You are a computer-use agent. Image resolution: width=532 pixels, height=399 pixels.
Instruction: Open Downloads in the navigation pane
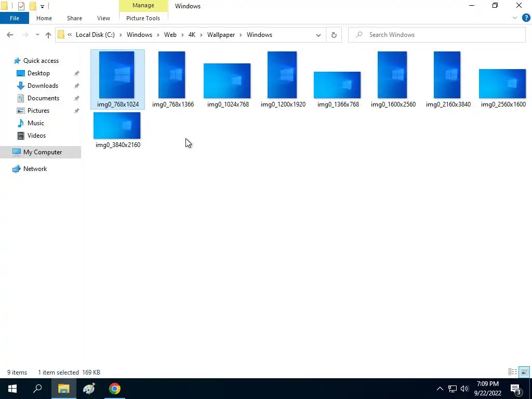pyautogui.click(x=43, y=86)
